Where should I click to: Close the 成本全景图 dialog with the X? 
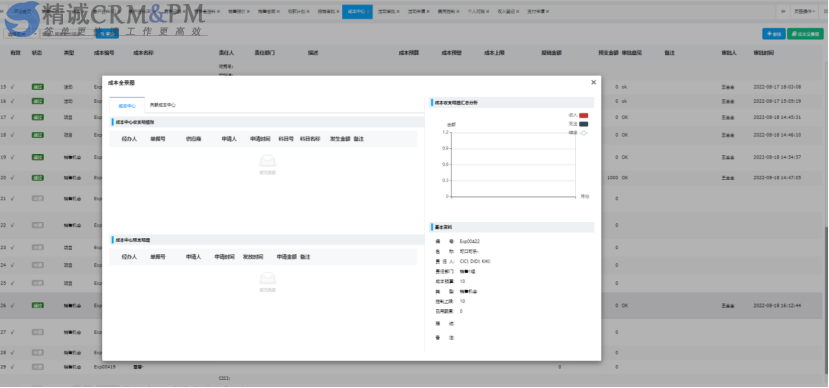[593, 82]
